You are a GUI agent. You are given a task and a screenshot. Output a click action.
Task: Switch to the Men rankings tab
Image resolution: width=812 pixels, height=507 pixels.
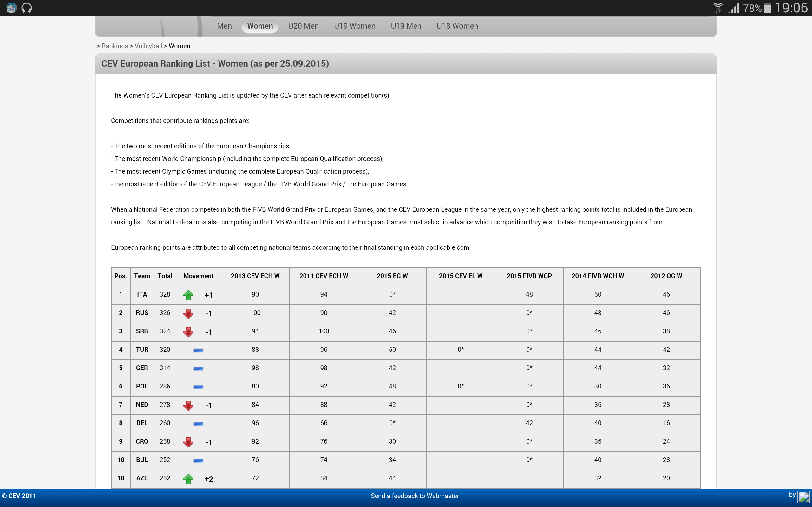[224, 26]
